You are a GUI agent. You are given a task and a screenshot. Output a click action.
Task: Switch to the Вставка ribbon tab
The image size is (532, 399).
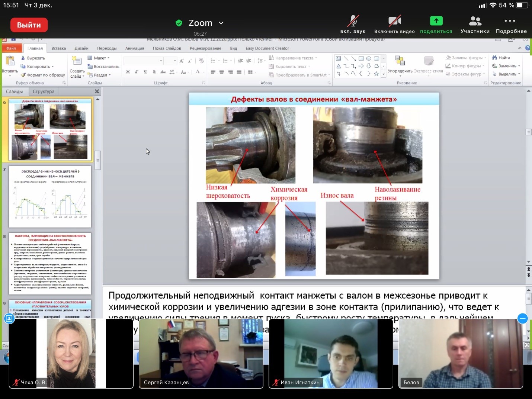58,48
